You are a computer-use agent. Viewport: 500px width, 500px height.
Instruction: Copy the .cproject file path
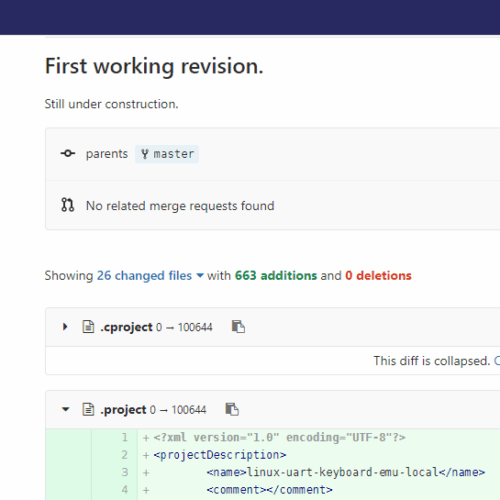click(x=238, y=326)
